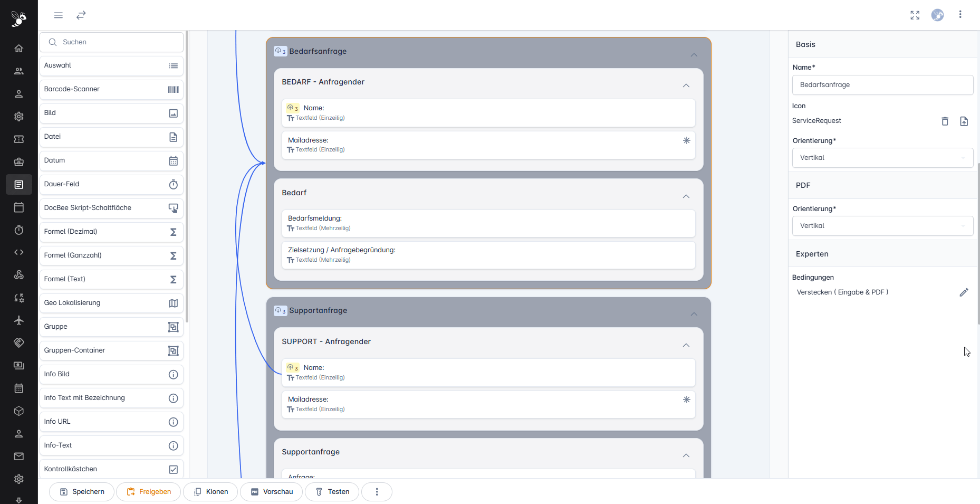The height and width of the screenshot is (504, 980).
Task: Delete the ServiceRequest icon via trash icon
Action: (945, 121)
